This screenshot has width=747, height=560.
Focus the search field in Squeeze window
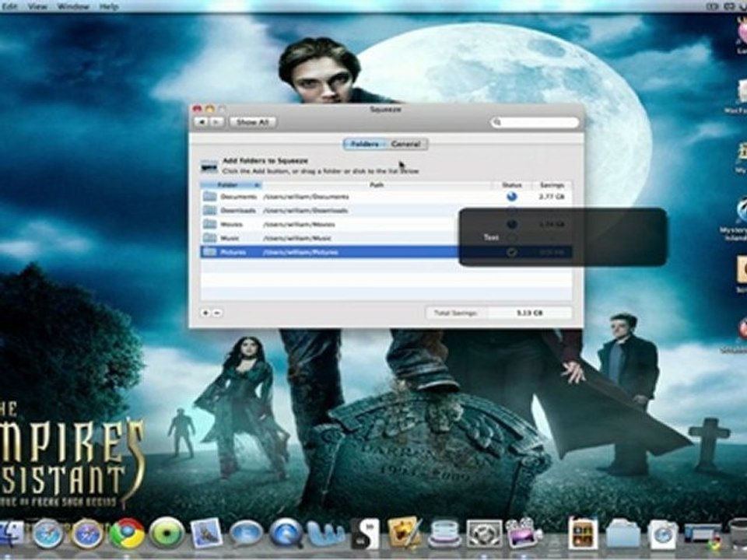pos(535,122)
